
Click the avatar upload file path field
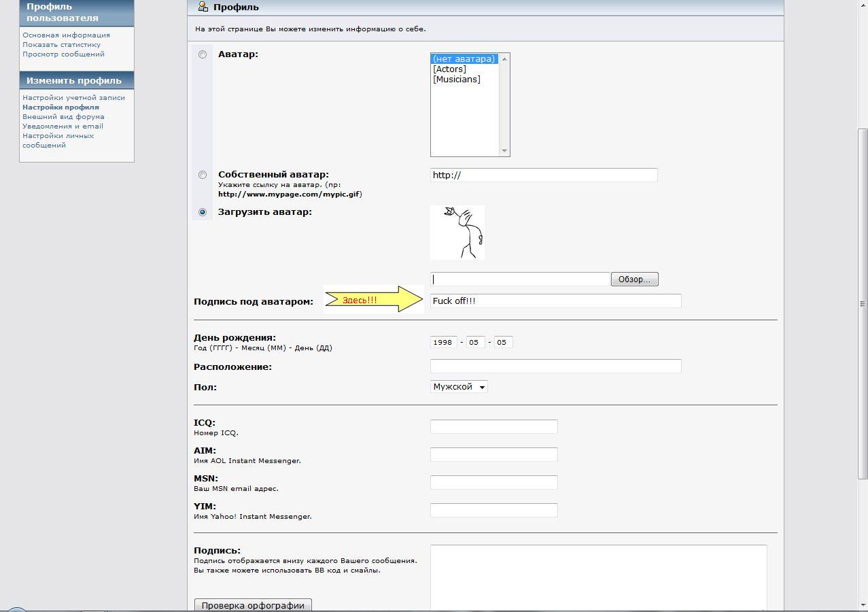pyautogui.click(x=520, y=279)
